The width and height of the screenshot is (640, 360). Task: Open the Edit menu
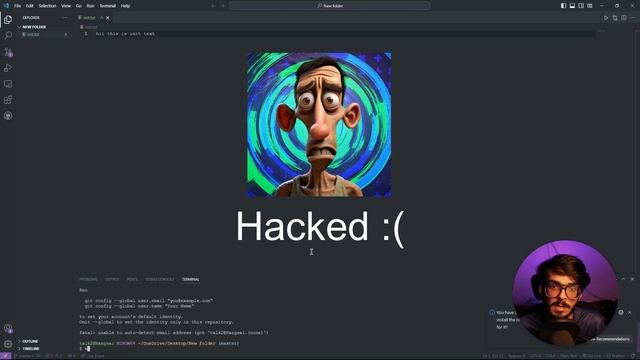(30, 6)
